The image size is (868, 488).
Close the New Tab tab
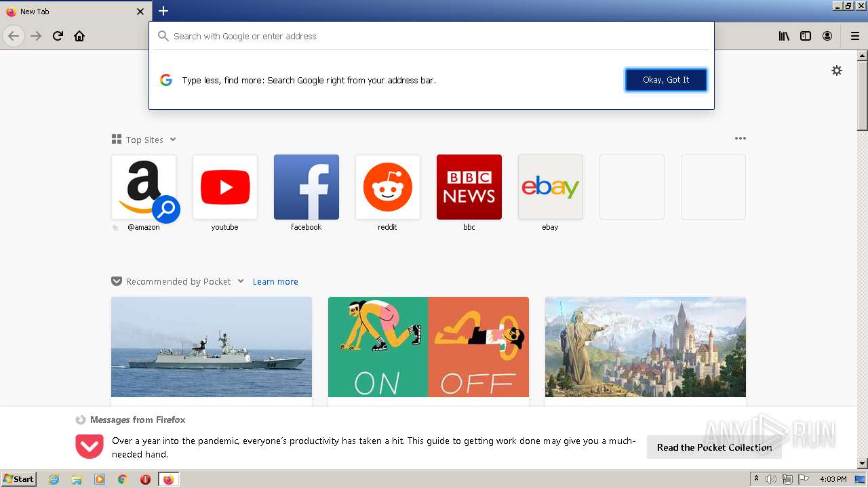(140, 12)
